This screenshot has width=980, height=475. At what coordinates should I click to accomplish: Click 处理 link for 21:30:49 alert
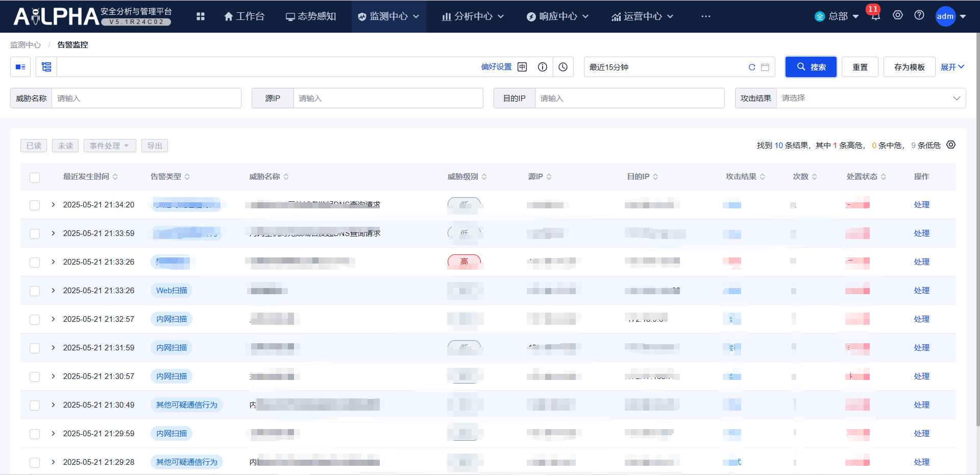tap(921, 405)
